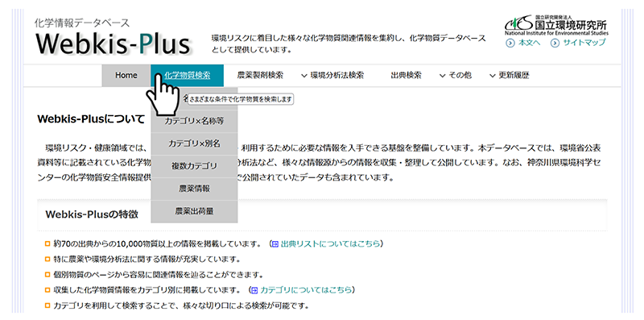Click the bullet text 特に農薬や環境分析法に関する情報が充実しています
The image size is (644, 320).
coord(147,260)
